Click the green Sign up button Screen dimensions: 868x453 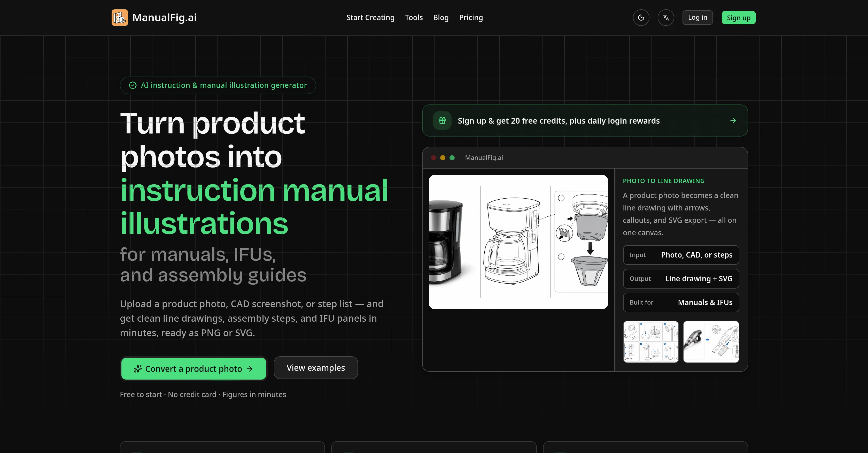tap(739, 18)
